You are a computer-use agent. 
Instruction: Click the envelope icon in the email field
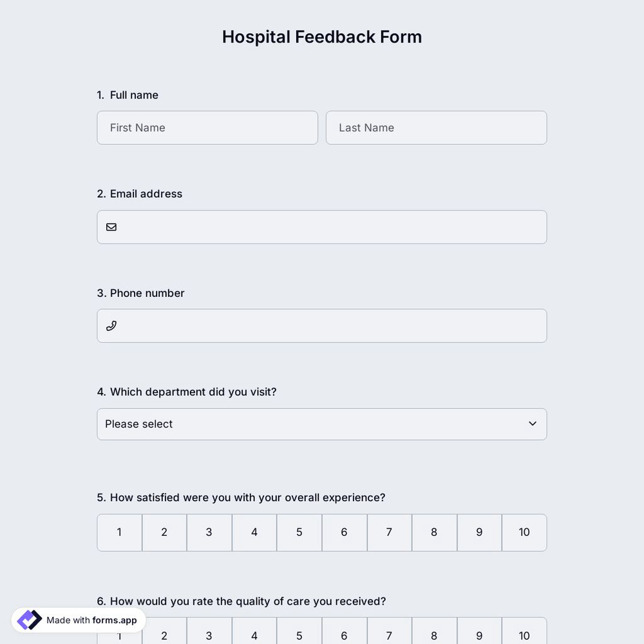coord(111,226)
